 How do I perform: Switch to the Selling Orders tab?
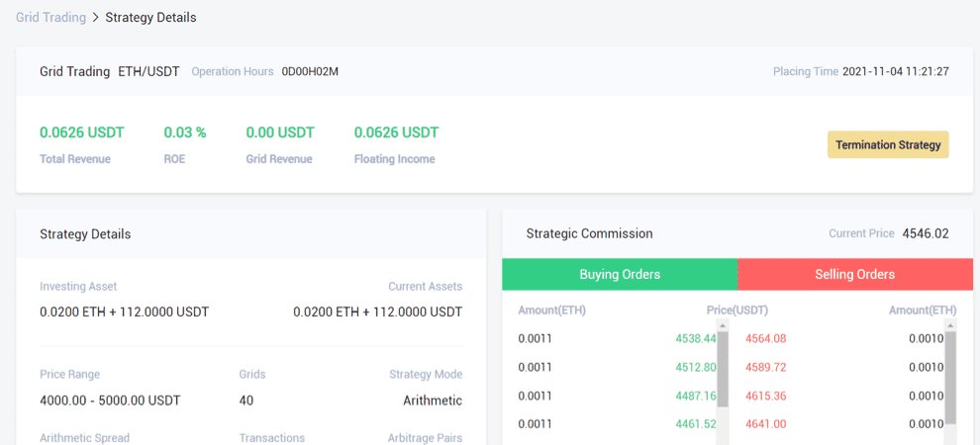tap(854, 274)
